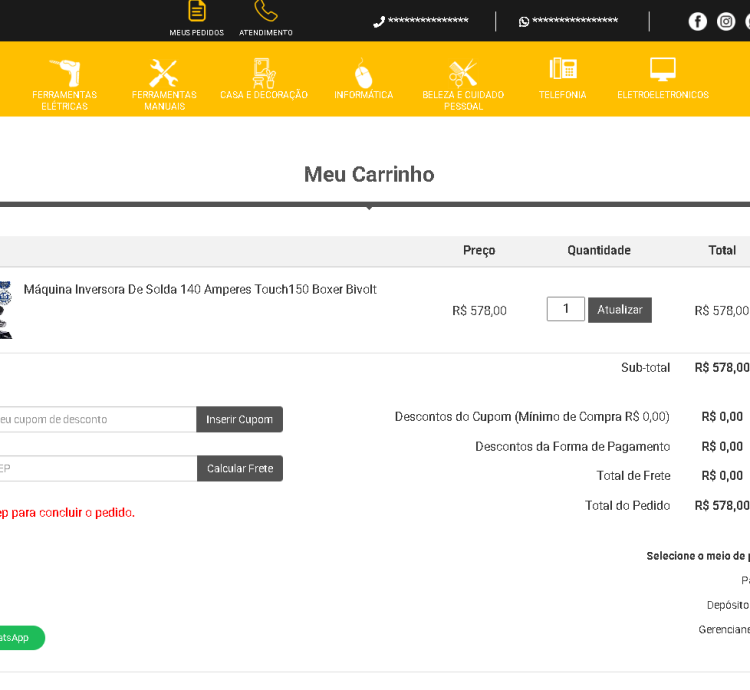This screenshot has width=750, height=690.
Task: Open the Máquina Inversora De Solda product link
Action: click(x=200, y=290)
